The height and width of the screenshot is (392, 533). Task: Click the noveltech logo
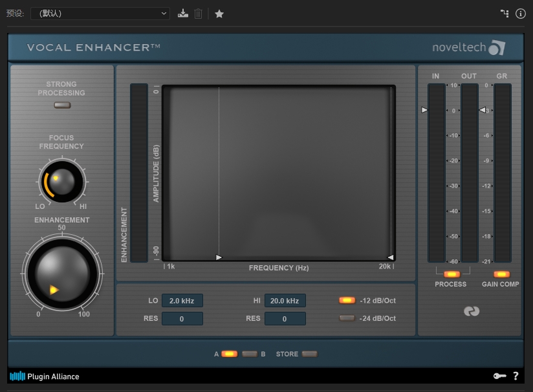click(469, 47)
